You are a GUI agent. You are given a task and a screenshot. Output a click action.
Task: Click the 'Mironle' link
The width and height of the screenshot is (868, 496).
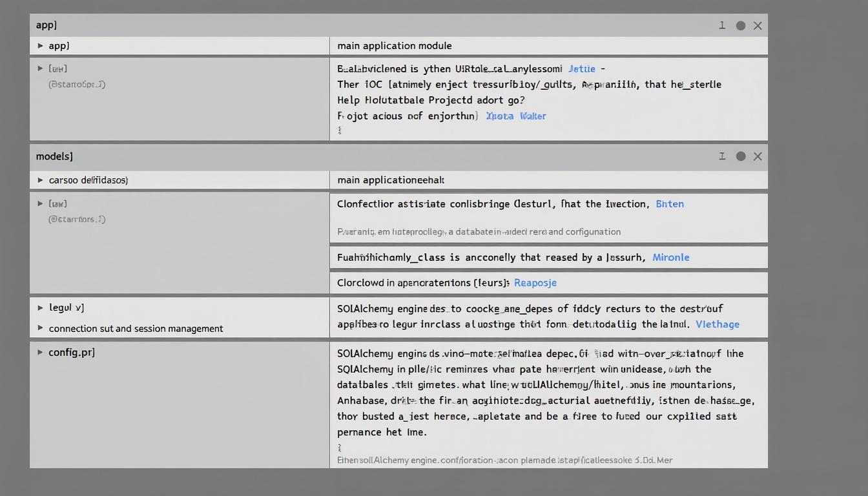pyautogui.click(x=671, y=258)
